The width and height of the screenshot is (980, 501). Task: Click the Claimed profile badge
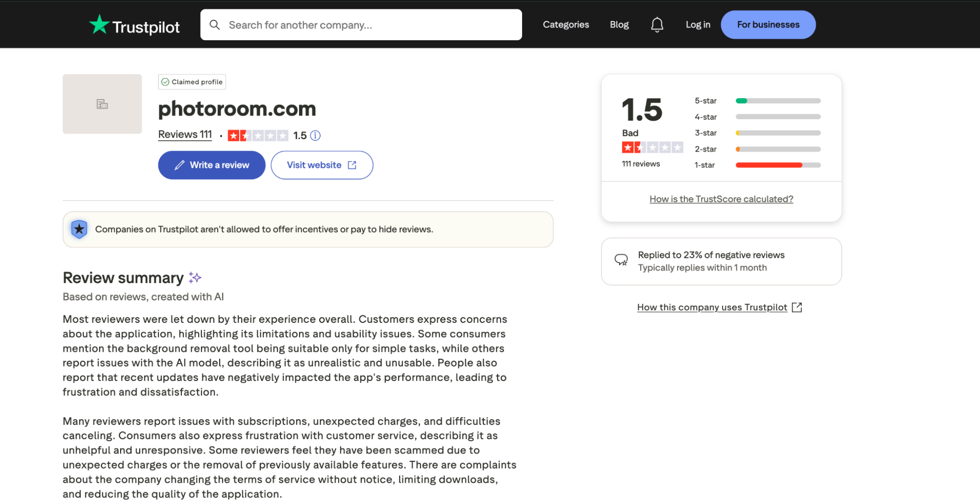(192, 82)
